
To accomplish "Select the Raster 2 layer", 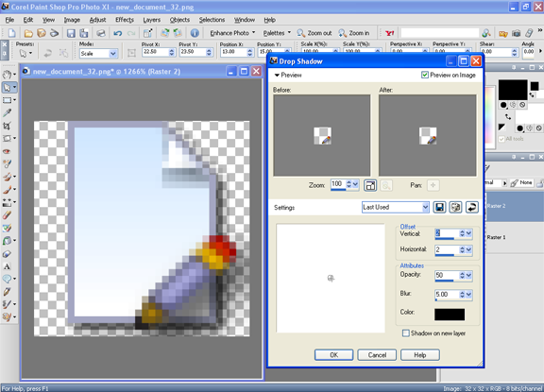I will (x=515, y=206).
